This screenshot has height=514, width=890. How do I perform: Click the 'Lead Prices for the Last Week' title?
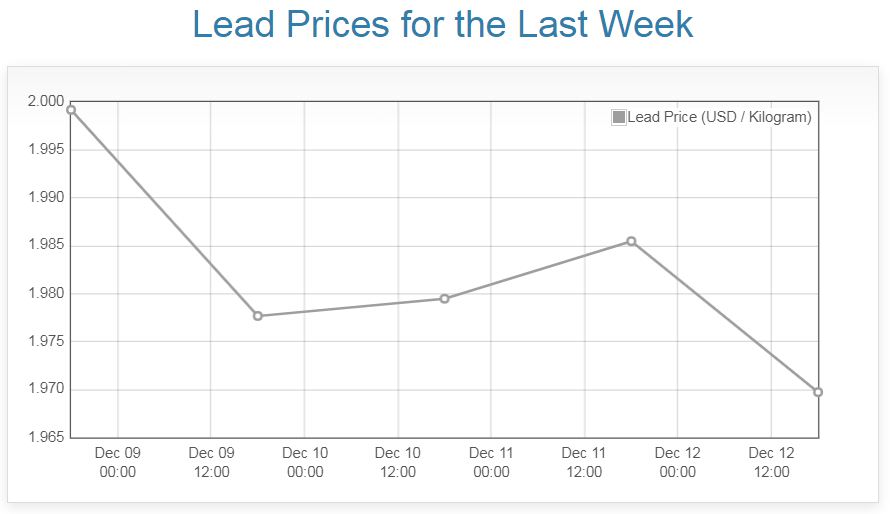[443, 24]
